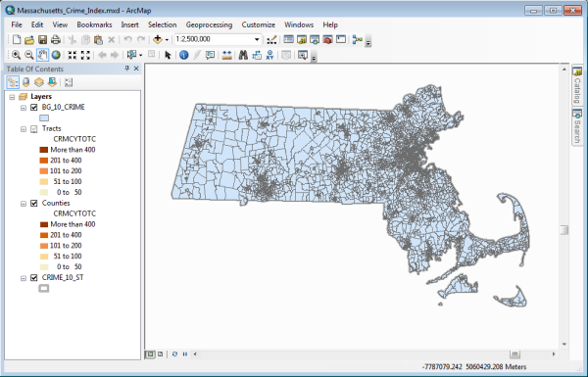Launch the ModelBuilder window icon
This screenshot has height=377, width=588.
coord(358,39)
